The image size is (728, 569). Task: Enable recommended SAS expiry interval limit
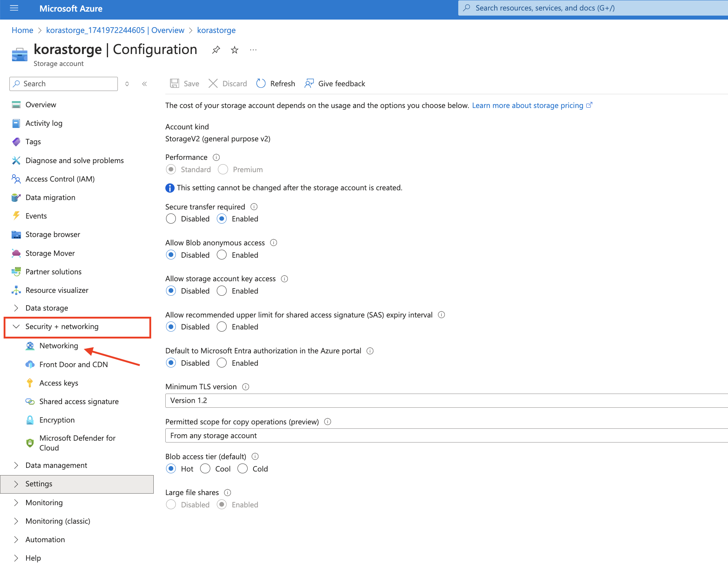[222, 327]
